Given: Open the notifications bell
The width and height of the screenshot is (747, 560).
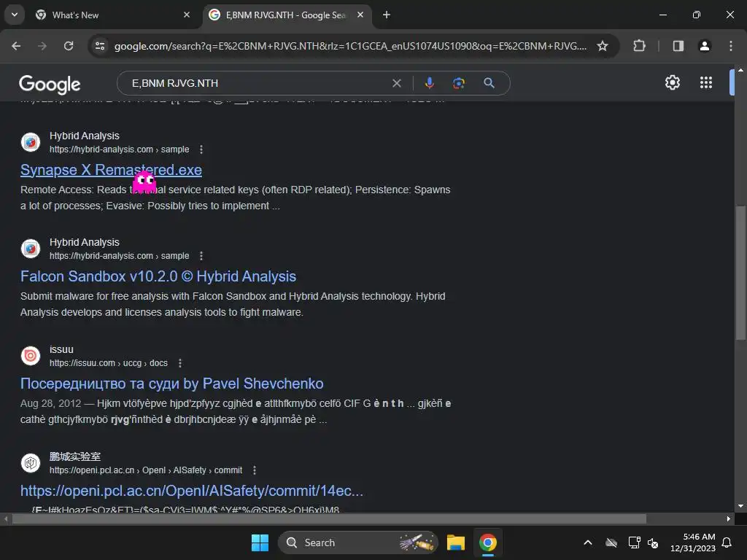Looking at the screenshot, I should (727, 542).
